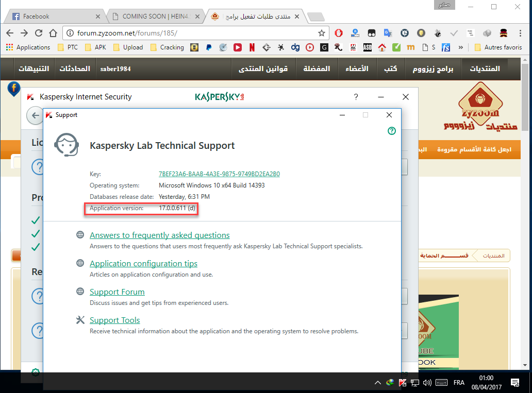Viewport: 532px width, 393px height.
Task: Open the قوانين المنتدى menu item
Action: click(x=263, y=69)
